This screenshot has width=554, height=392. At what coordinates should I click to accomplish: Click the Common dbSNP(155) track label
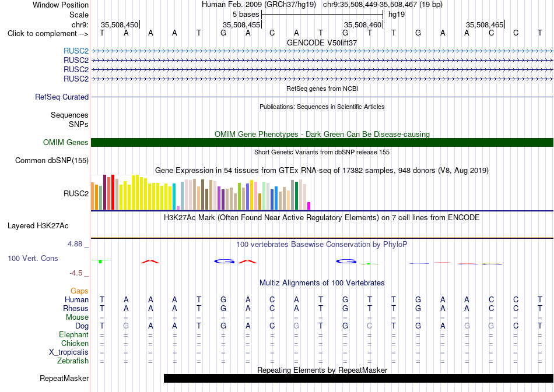pyautogui.click(x=52, y=161)
